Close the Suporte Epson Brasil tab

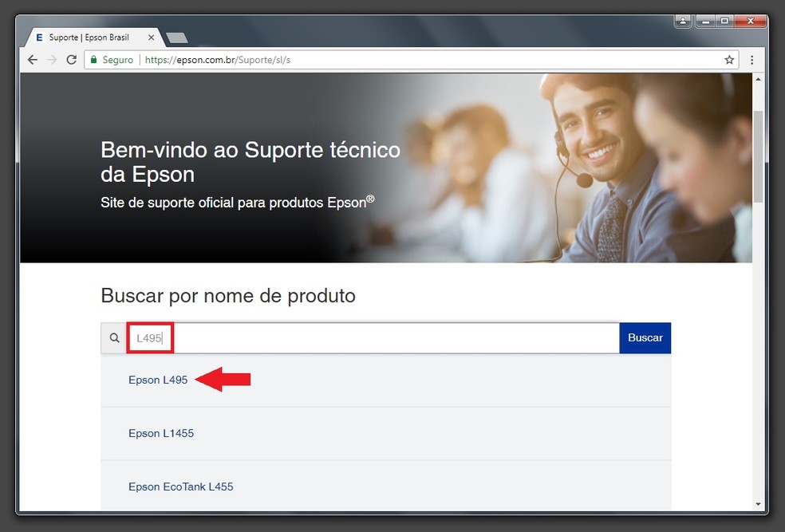(x=152, y=37)
